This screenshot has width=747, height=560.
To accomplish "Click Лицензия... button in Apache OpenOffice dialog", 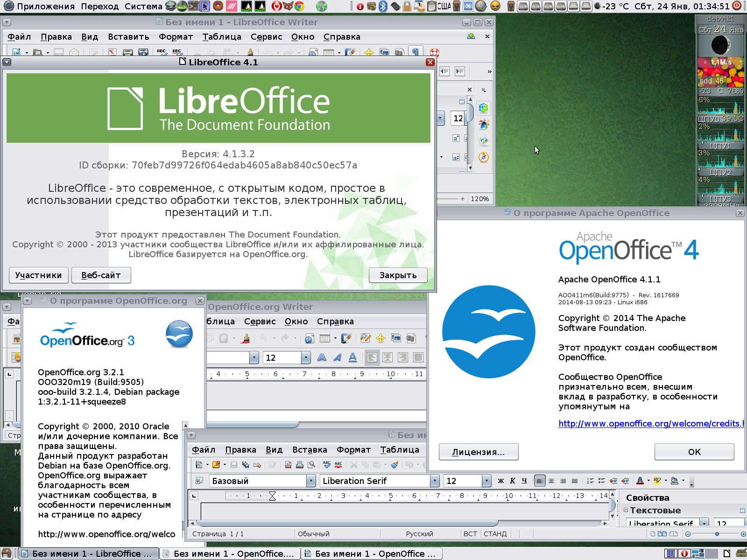I will point(479,452).
